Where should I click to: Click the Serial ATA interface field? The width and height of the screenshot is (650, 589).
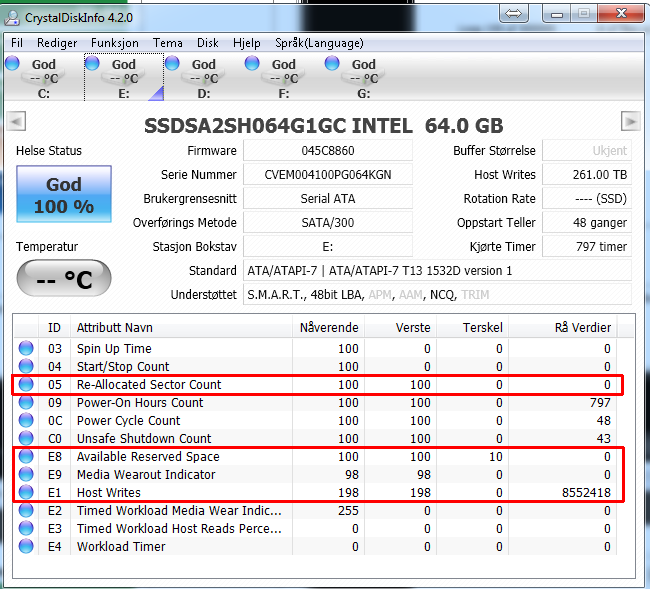coord(327,199)
